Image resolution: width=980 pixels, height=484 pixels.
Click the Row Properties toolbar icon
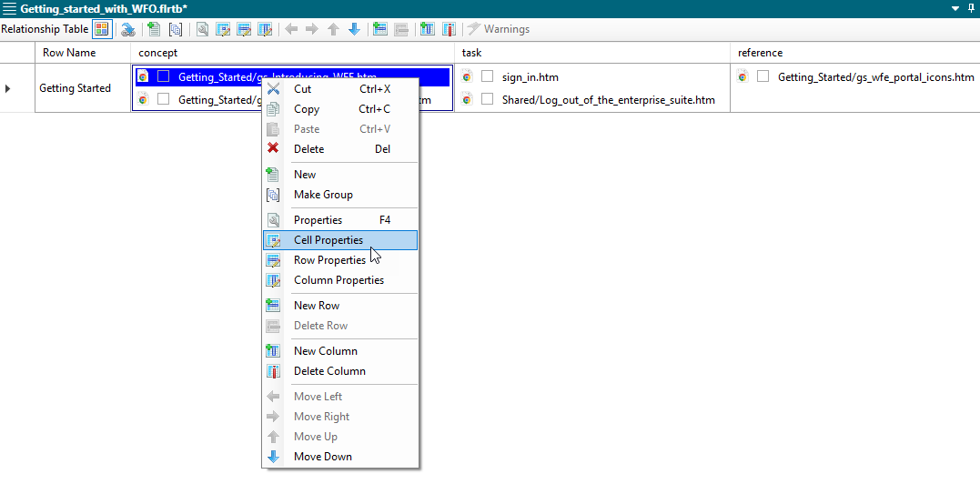click(x=245, y=29)
